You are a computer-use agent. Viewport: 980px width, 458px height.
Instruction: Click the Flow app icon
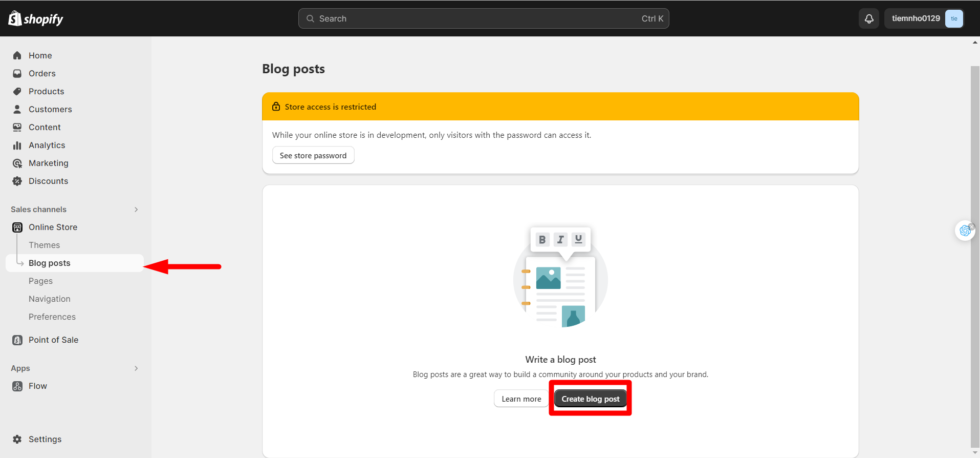pyautogui.click(x=17, y=386)
